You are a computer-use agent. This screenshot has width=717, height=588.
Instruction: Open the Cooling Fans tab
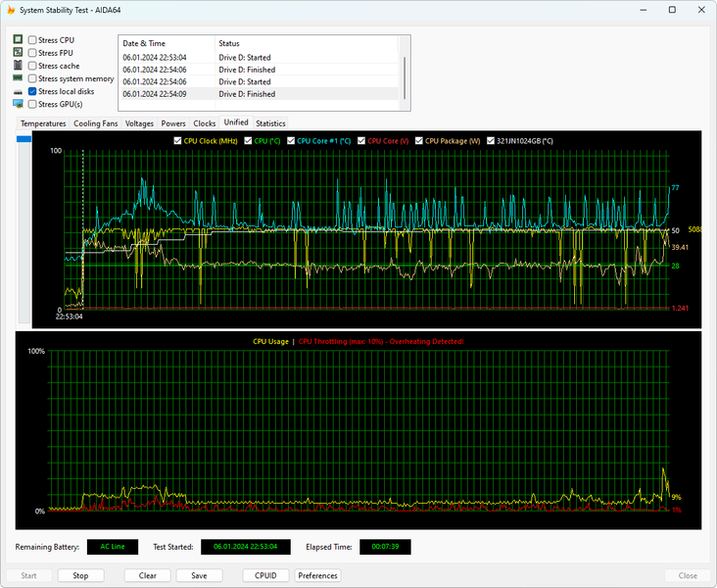click(96, 123)
